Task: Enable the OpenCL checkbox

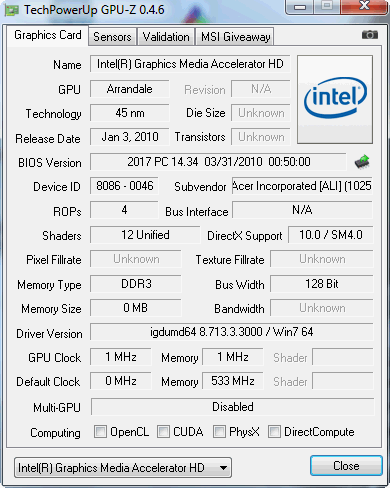Action: tap(100, 432)
